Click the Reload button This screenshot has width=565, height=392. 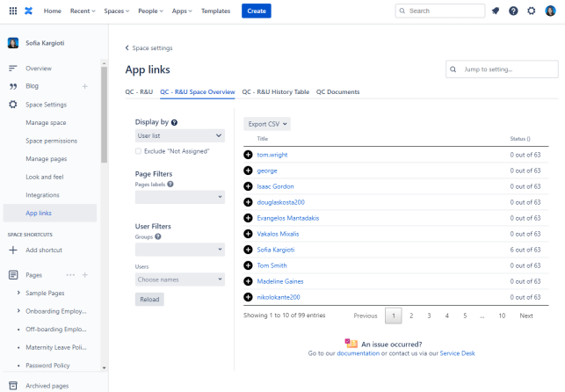[149, 300]
